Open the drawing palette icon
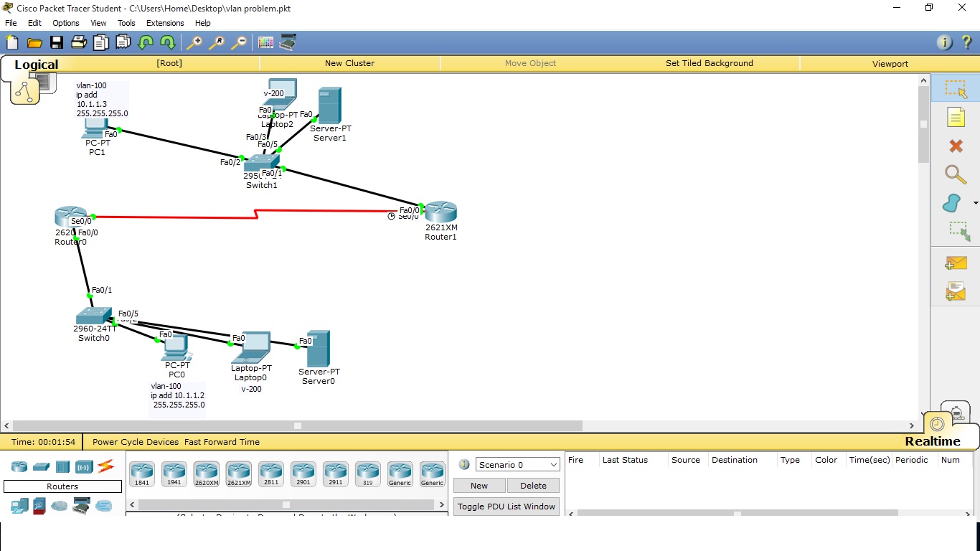Viewport: 980px width, 551px height. tap(265, 42)
